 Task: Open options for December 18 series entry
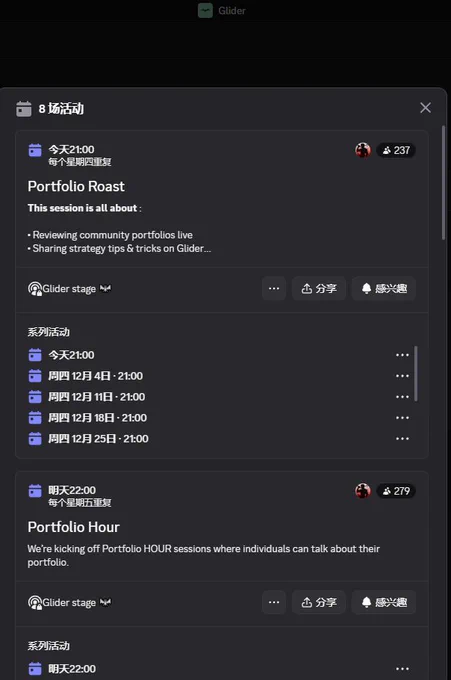(402, 417)
